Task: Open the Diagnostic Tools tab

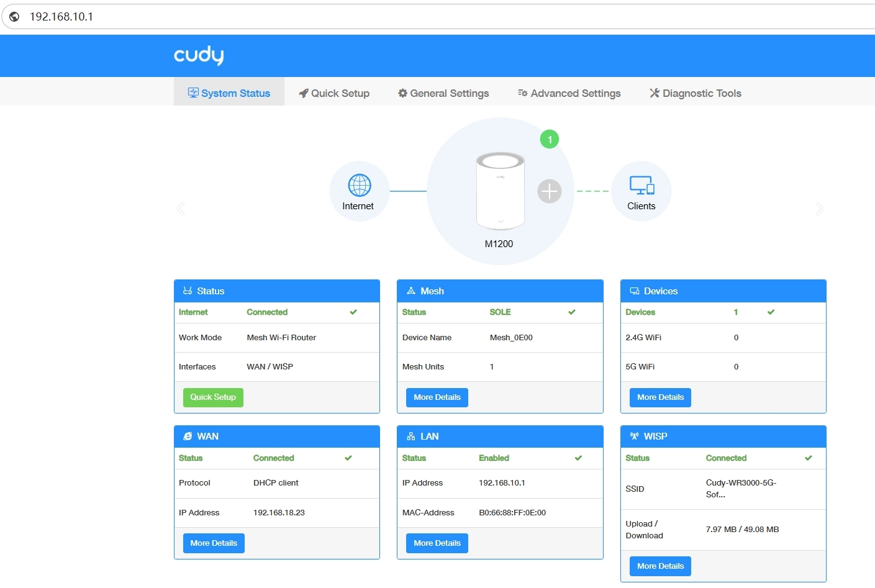Action: click(696, 93)
